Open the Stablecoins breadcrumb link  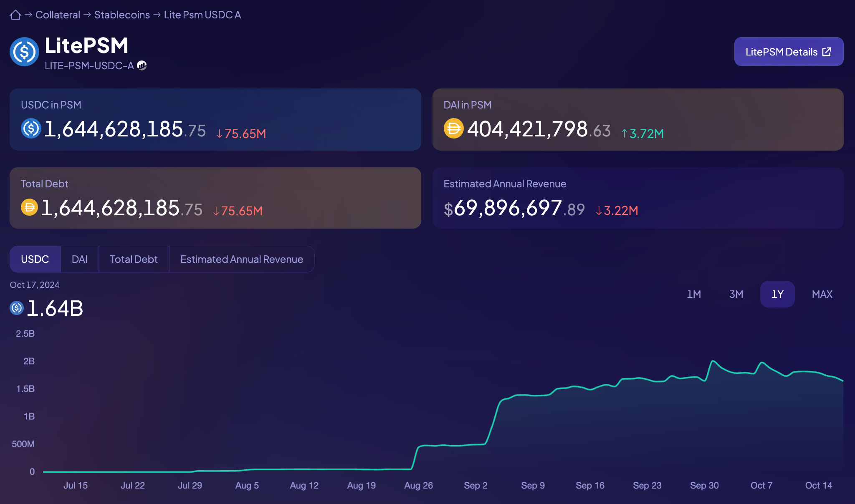tap(122, 15)
